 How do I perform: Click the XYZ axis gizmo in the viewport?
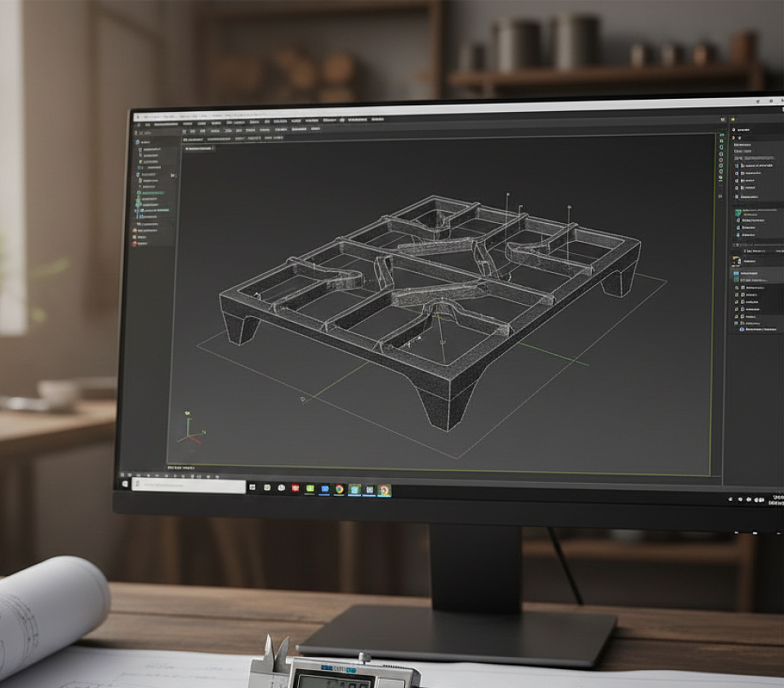point(189,428)
